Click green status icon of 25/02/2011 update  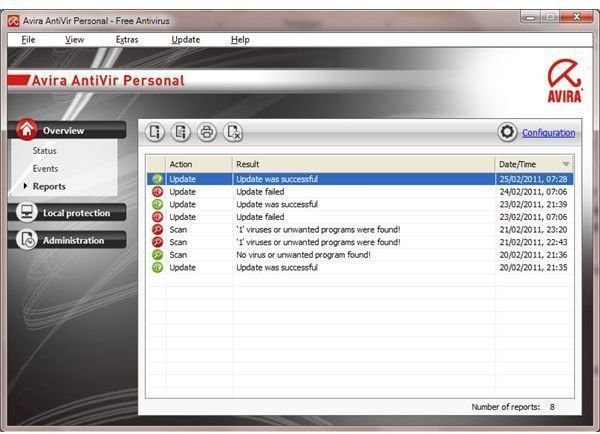point(157,179)
